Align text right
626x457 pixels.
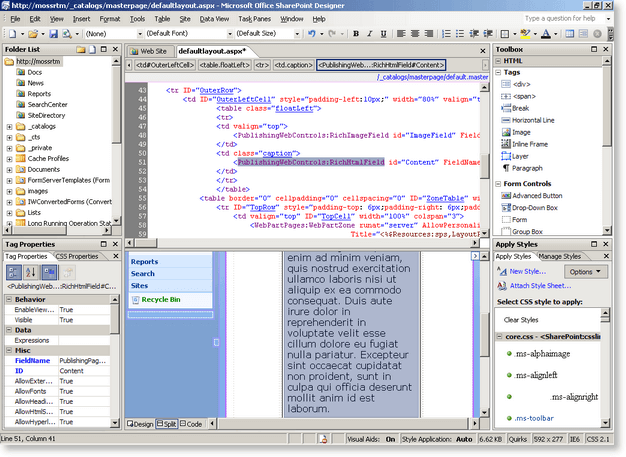[x=428, y=34]
